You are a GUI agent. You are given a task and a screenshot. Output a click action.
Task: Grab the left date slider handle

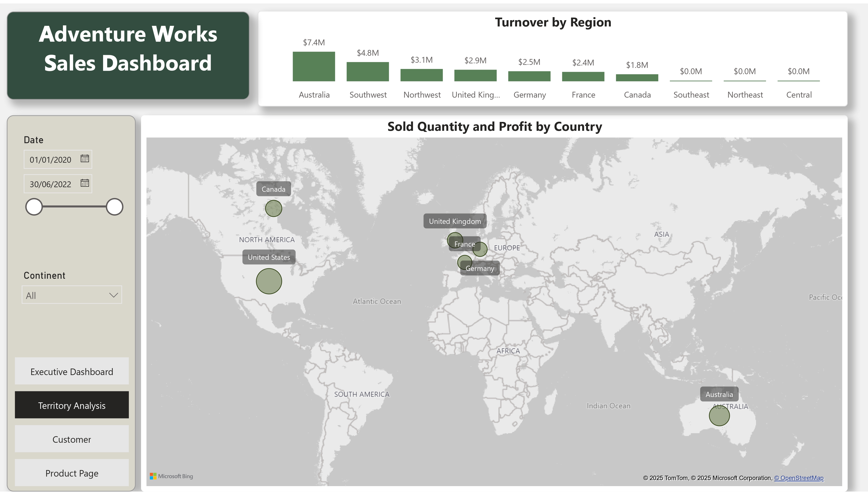(34, 207)
